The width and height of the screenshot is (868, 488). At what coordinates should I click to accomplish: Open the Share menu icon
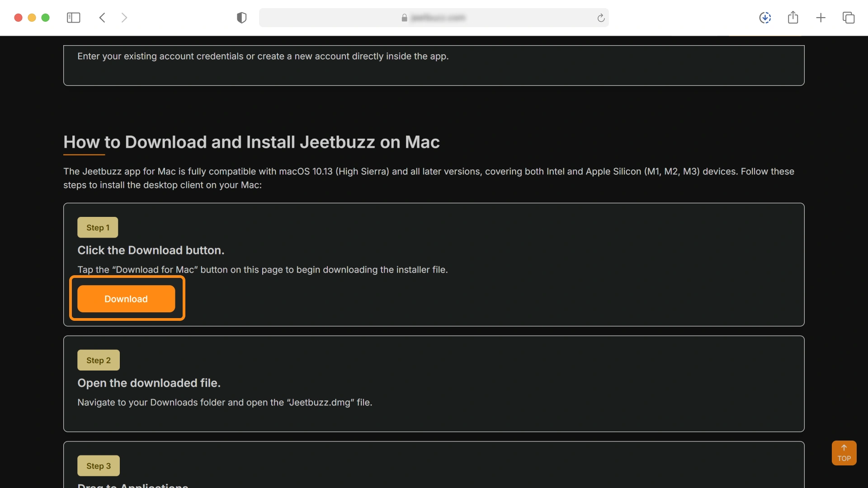[x=793, y=18]
